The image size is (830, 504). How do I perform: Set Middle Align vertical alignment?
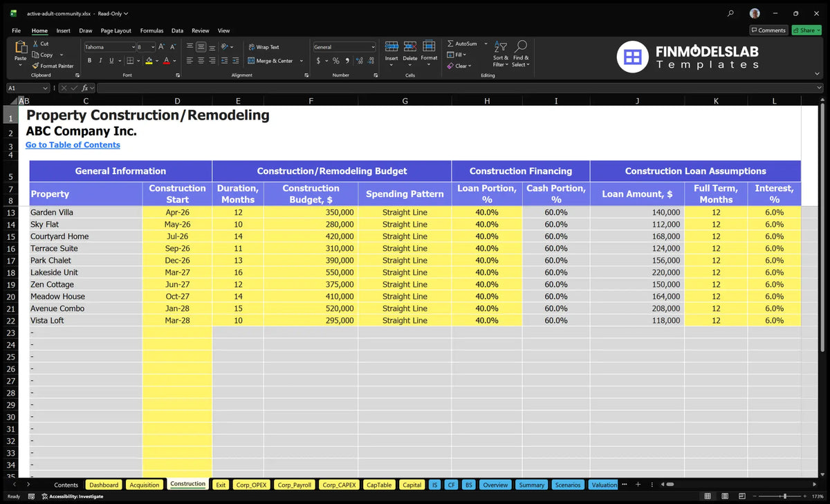(x=201, y=47)
